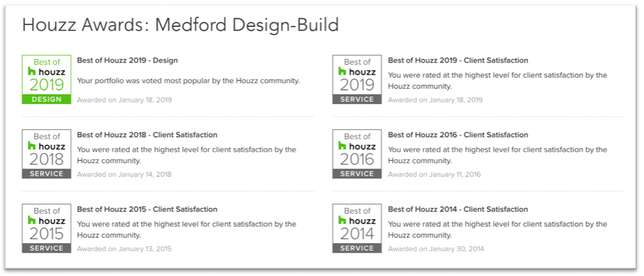
Task: Select 'Awarded on January 13, 2015' date
Action: pyautogui.click(x=124, y=249)
